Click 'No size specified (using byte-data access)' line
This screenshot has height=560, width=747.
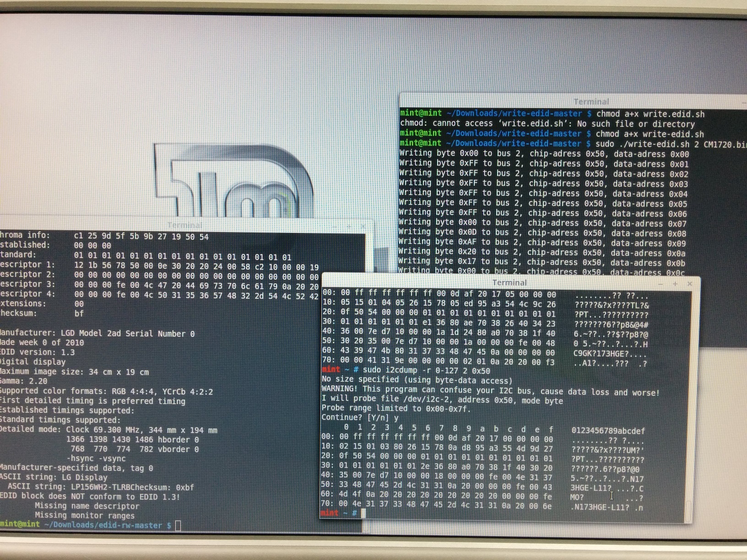417,380
